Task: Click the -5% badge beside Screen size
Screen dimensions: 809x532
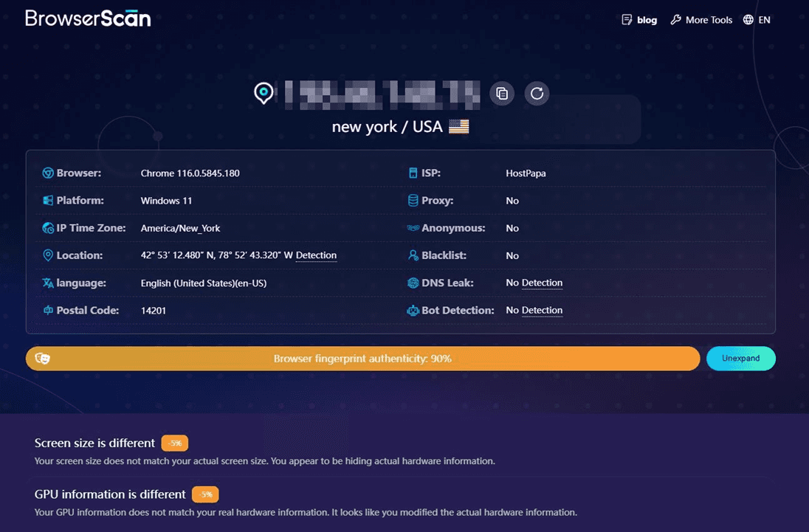Action: (175, 443)
